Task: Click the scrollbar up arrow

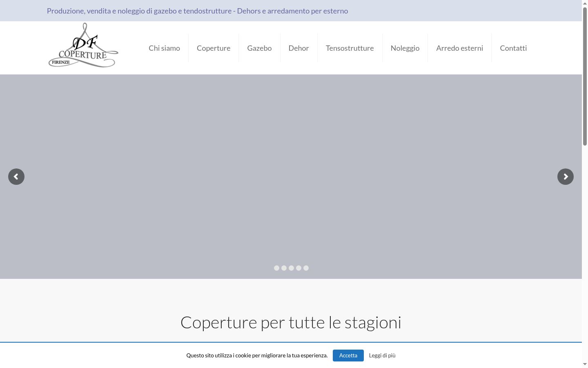Action: [585, 3]
